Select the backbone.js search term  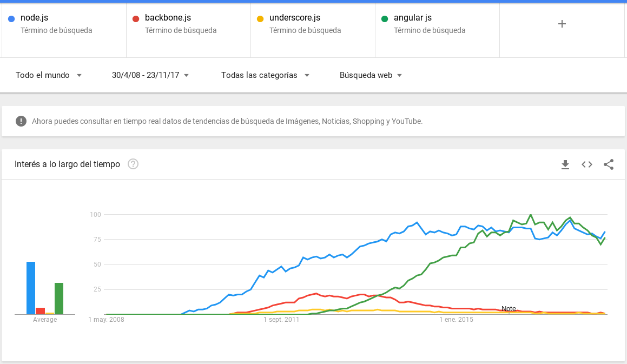(168, 18)
